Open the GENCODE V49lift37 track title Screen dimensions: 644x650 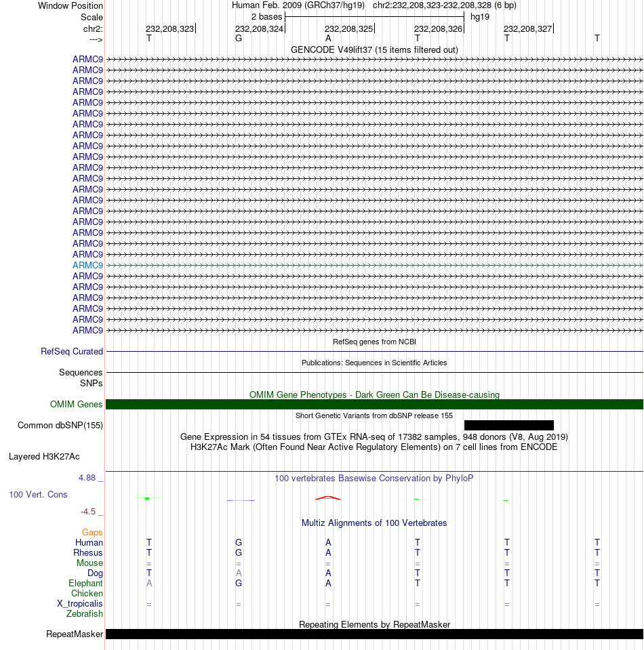click(374, 49)
